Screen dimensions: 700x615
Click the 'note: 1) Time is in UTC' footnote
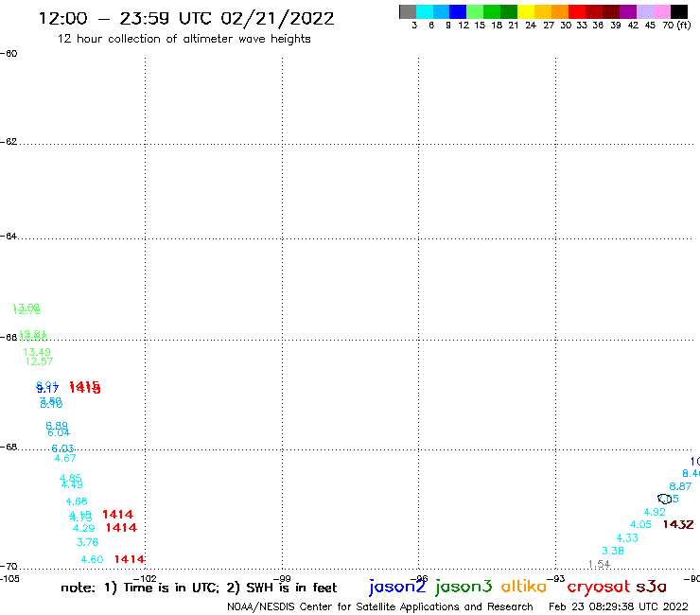(x=140, y=588)
